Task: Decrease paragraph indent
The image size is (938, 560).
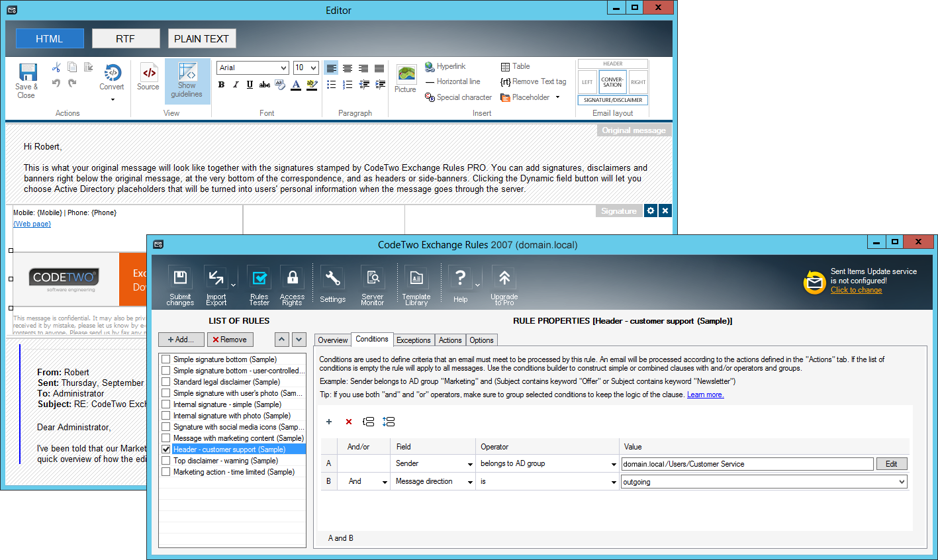Action: 363,85
